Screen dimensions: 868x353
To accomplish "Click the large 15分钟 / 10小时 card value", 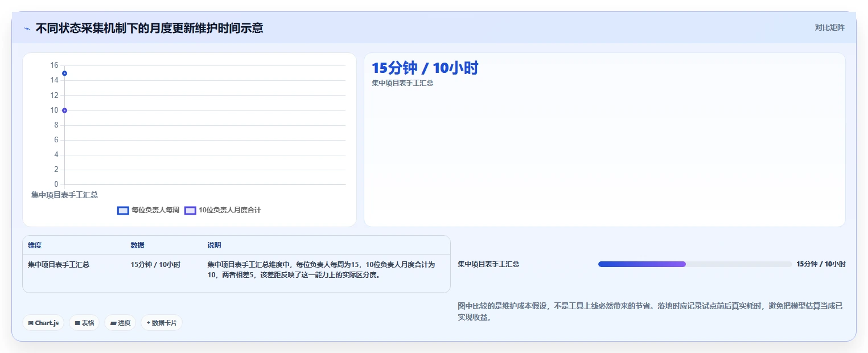I will [x=425, y=68].
